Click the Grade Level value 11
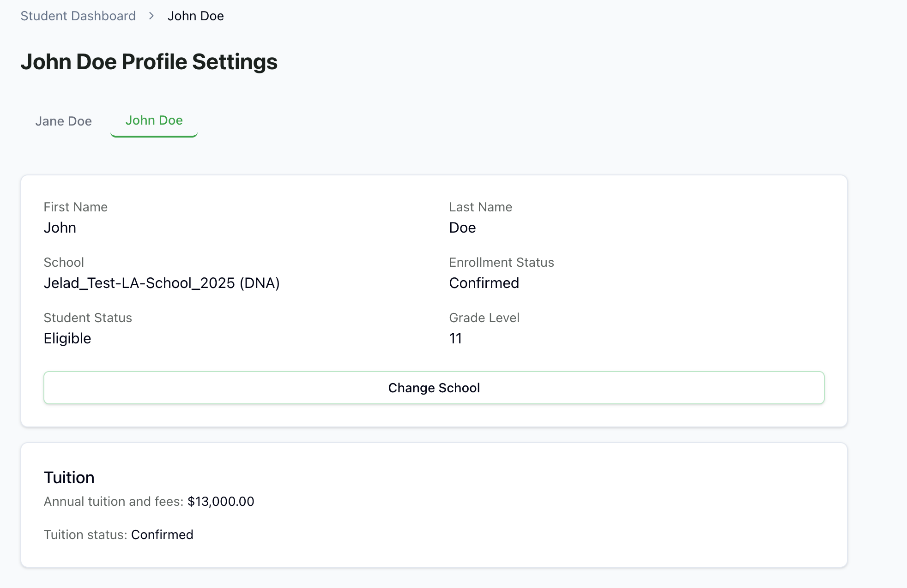The width and height of the screenshot is (907, 588). [x=455, y=338]
